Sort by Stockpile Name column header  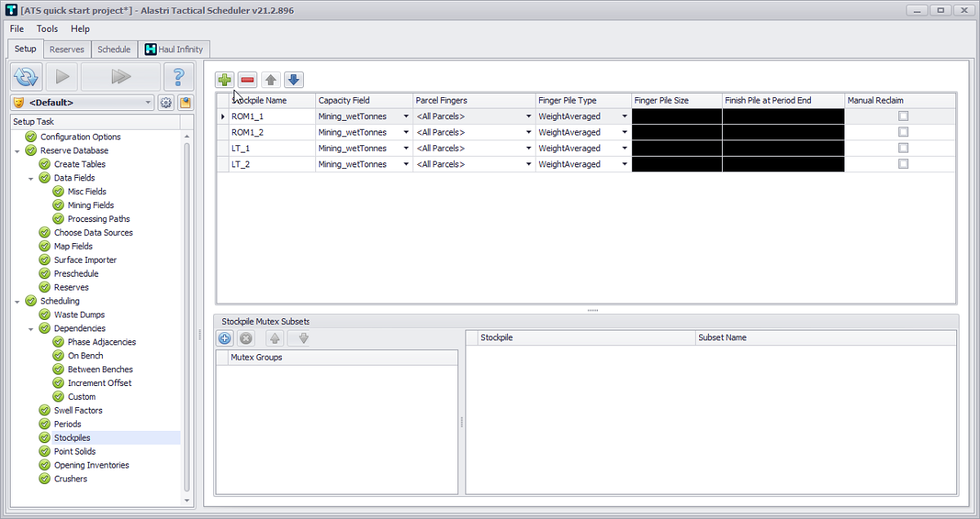[x=273, y=100]
